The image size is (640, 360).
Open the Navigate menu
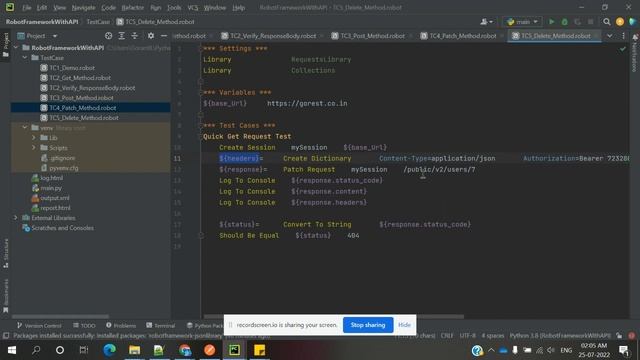pos(83,7)
